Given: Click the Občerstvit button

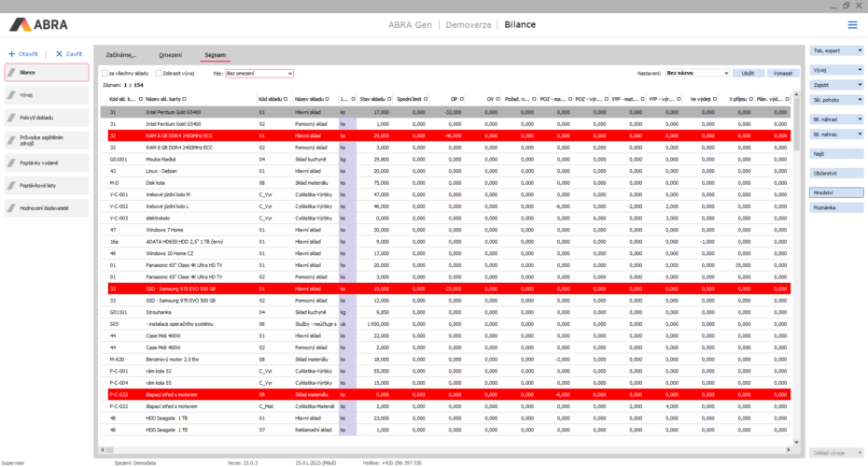Looking at the screenshot, I should click(x=836, y=174).
